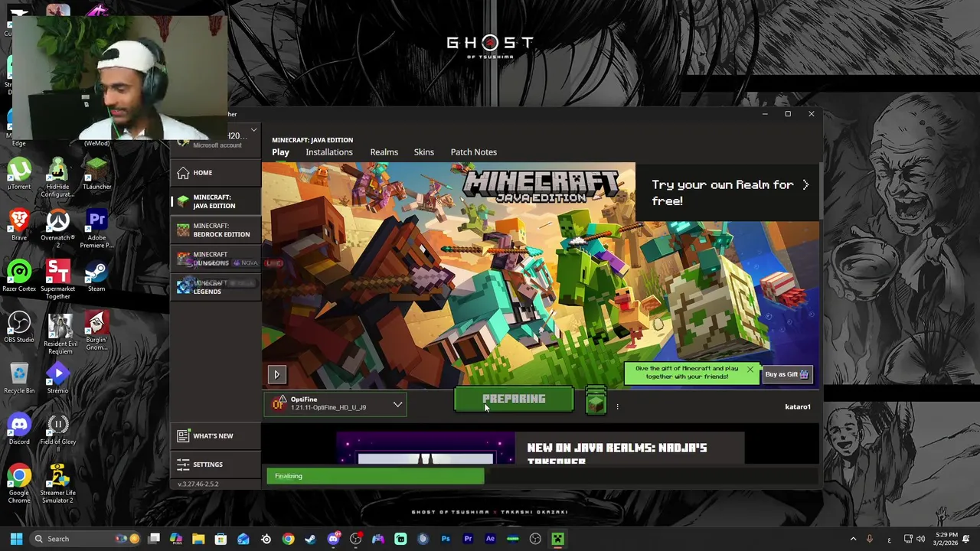Click the taskbar Search box

(84, 539)
